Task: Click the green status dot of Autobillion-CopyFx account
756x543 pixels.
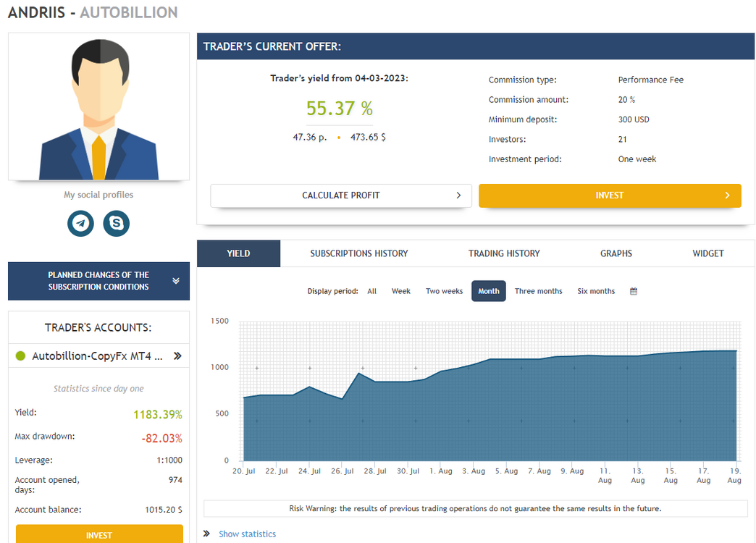Action: pyautogui.click(x=20, y=356)
